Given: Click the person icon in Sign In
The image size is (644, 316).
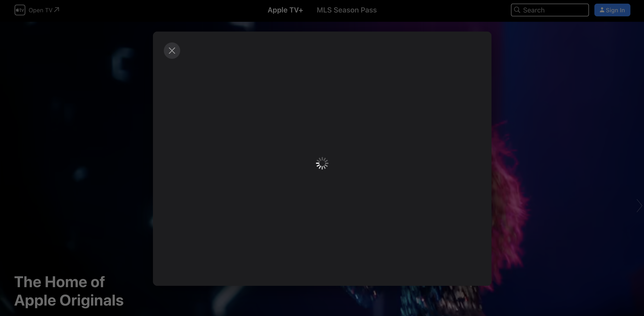Looking at the screenshot, I should pyautogui.click(x=602, y=10).
